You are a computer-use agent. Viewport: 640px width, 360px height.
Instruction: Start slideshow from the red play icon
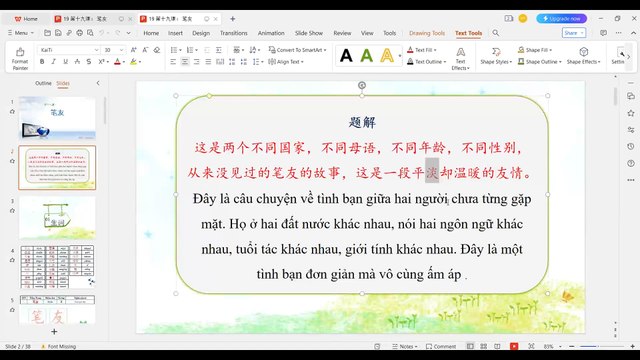pyautogui.click(x=514, y=346)
